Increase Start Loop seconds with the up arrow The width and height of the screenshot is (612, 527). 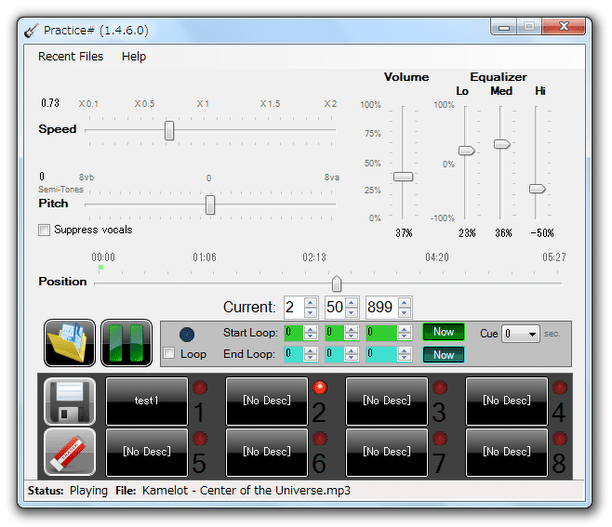(x=351, y=329)
